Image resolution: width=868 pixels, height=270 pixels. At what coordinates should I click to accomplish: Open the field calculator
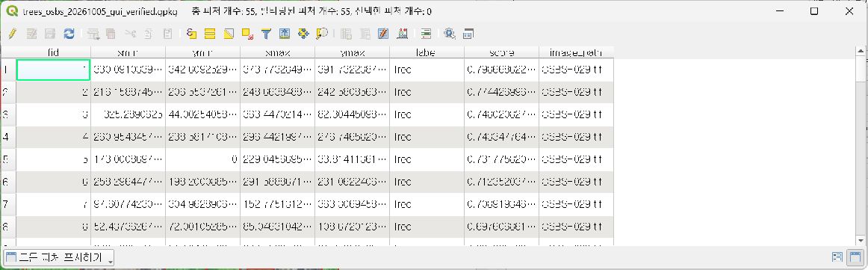403,34
